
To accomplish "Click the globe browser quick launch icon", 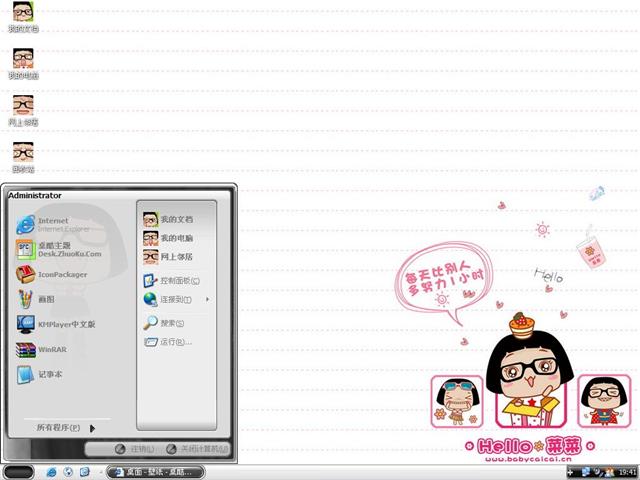I will (68, 472).
